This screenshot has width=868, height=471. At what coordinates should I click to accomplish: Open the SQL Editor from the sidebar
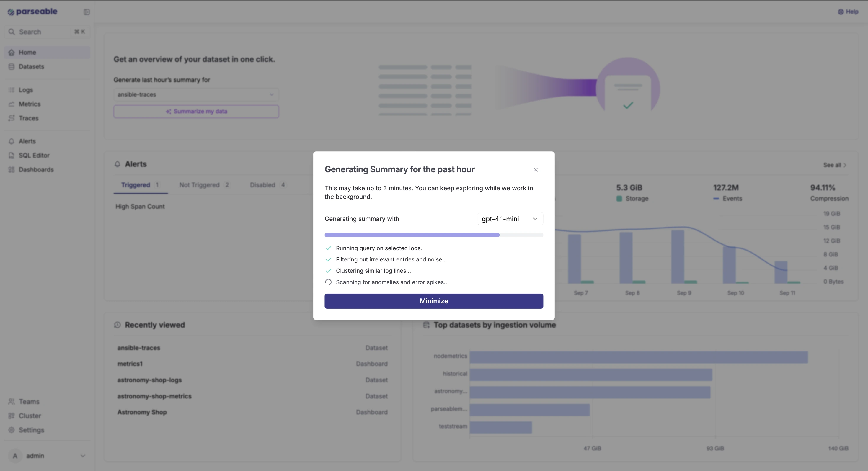pyautogui.click(x=34, y=155)
